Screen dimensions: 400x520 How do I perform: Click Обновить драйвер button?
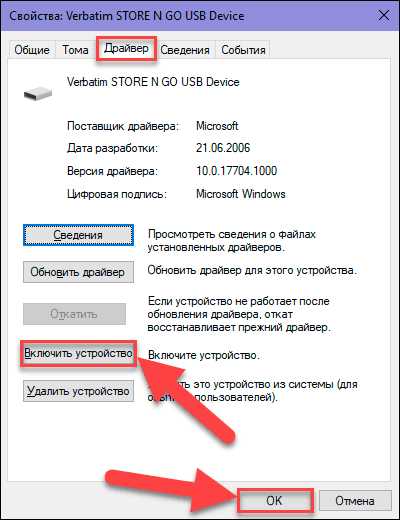click(78, 272)
